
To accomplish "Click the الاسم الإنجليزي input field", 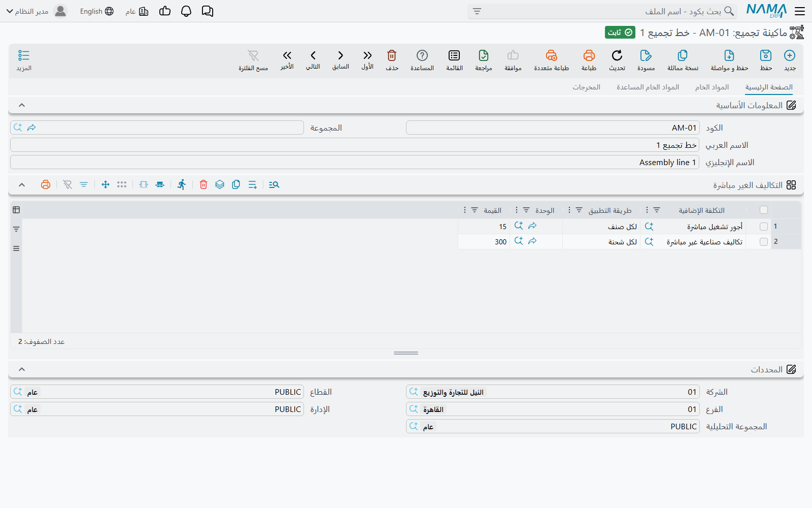I will 355,162.
